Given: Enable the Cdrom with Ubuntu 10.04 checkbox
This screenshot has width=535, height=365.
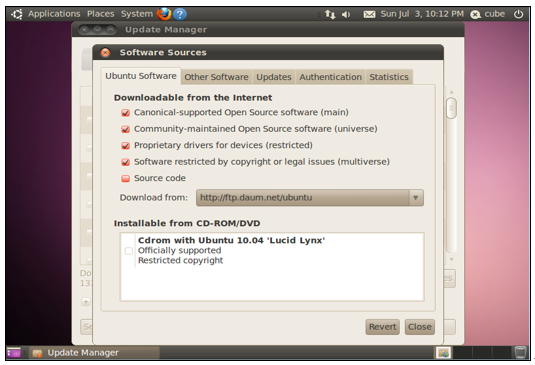Looking at the screenshot, I should [x=129, y=251].
